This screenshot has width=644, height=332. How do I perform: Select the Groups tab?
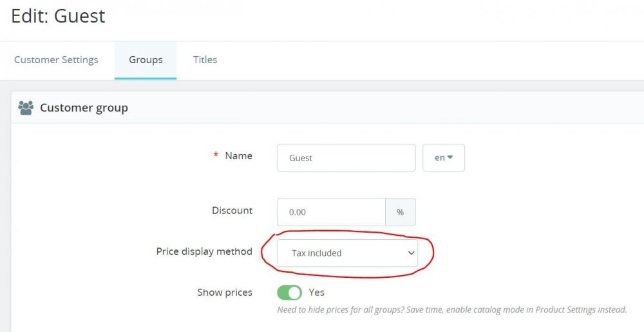click(x=146, y=60)
